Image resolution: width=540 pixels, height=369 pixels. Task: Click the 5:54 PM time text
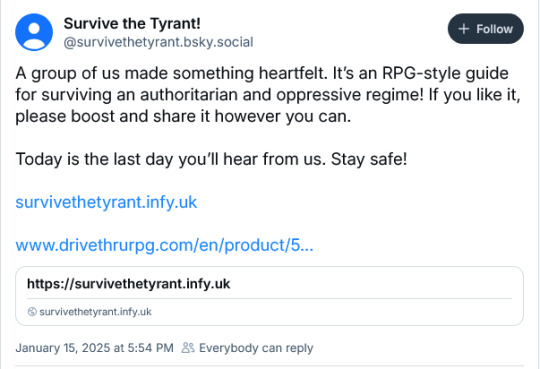point(150,348)
